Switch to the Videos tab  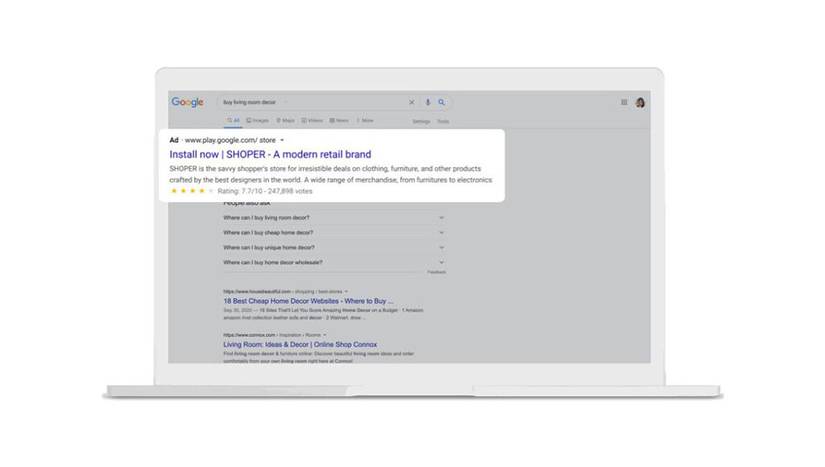click(312, 120)
